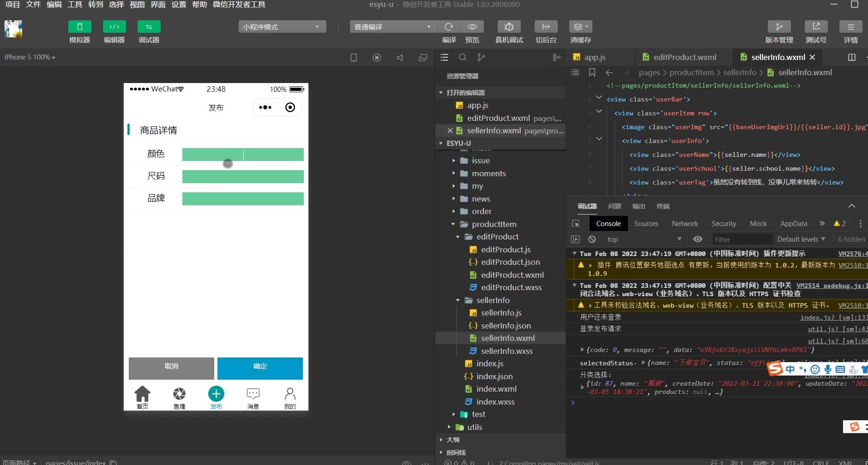868x465 pixels.
Task: Open version management icon
Action: pyautogui.click(x=779, y=27)
